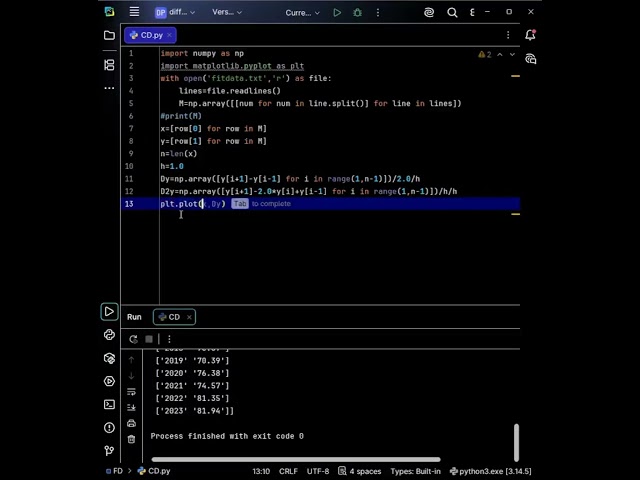Open AI chat tool window on right sidebar
This screenshot has height=480, width=640.
pyautogui.click(x=531, y=59)
